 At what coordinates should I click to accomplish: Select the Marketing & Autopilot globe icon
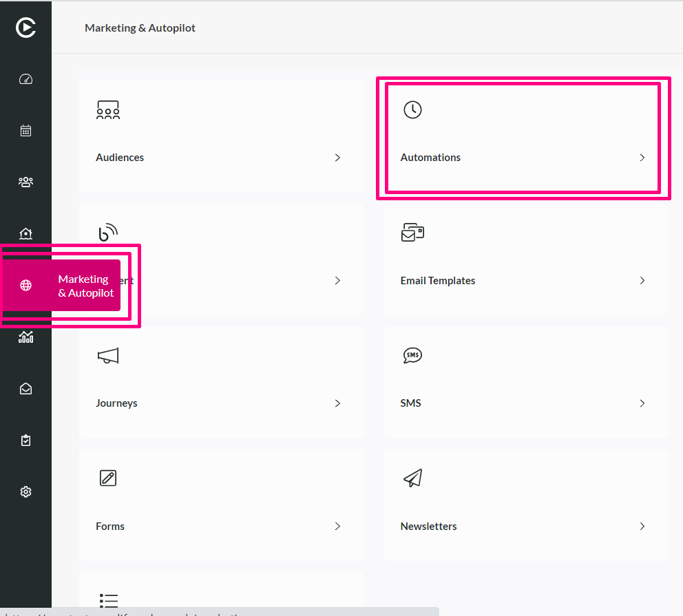(x=25, y=285)
